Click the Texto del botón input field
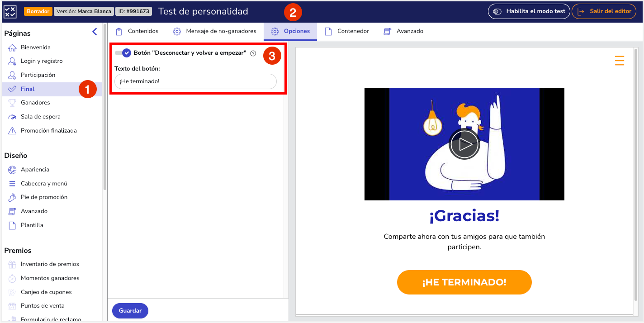644x323 pixels. 195,81
